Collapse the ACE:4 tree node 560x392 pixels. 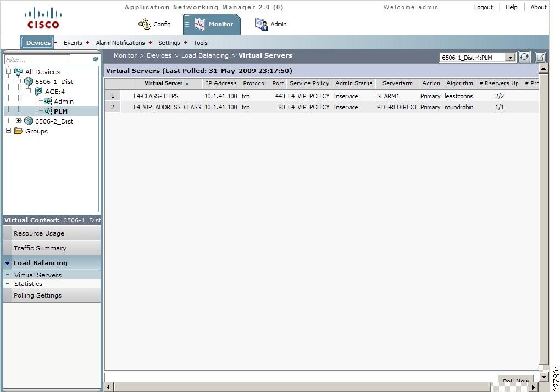(x=29, y=91)
